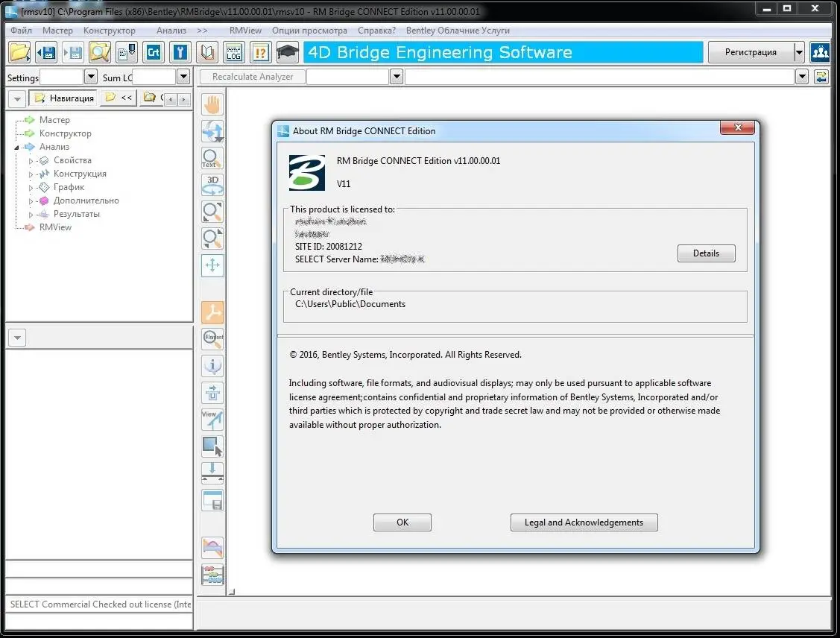
Task: Open the RMView menu
Action: coord(245,31)
